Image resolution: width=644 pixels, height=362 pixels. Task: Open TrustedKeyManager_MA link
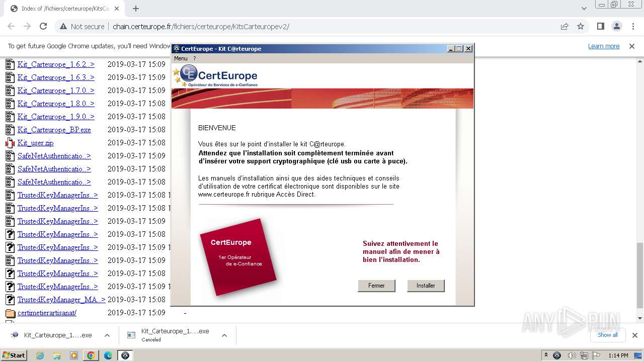click(61, 300)
